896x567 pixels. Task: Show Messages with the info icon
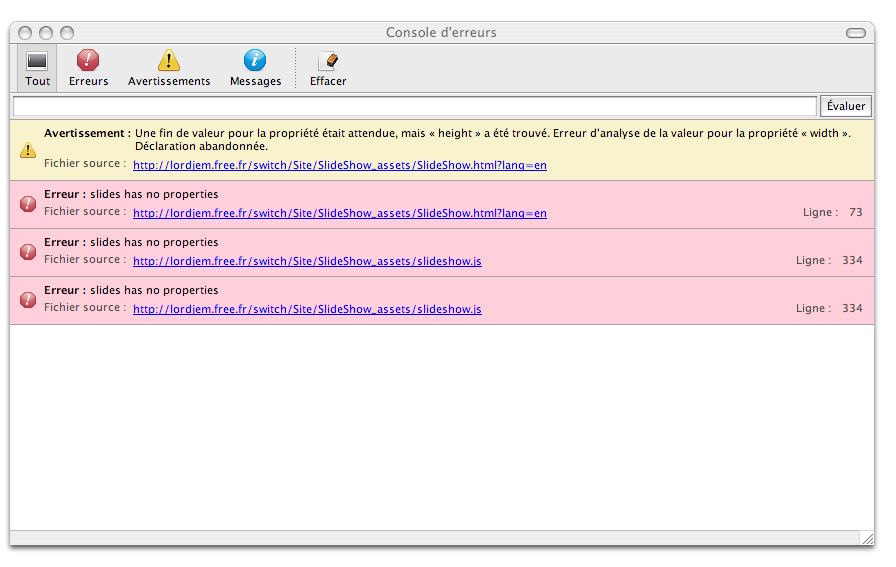pos(255,62)
